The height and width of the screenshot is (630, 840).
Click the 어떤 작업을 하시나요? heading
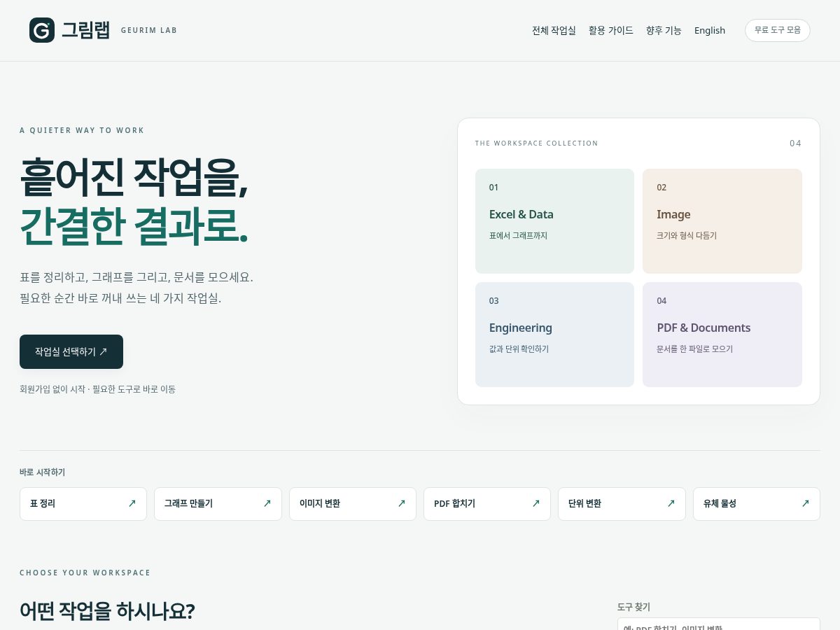click(107, 611)
